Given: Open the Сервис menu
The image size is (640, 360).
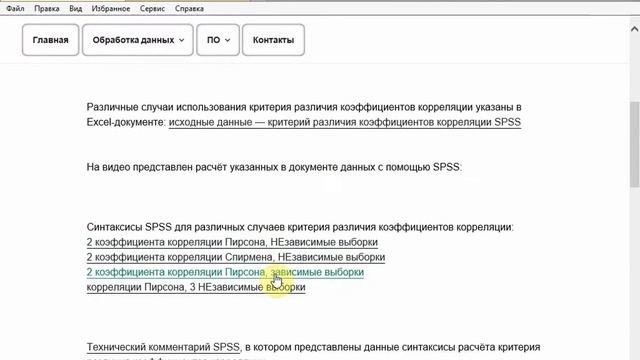Looking at the screenshot, I should tap(152, 8).
